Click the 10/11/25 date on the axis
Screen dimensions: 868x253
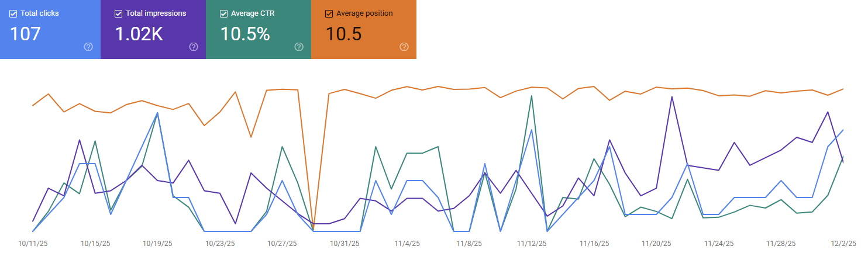33,243
